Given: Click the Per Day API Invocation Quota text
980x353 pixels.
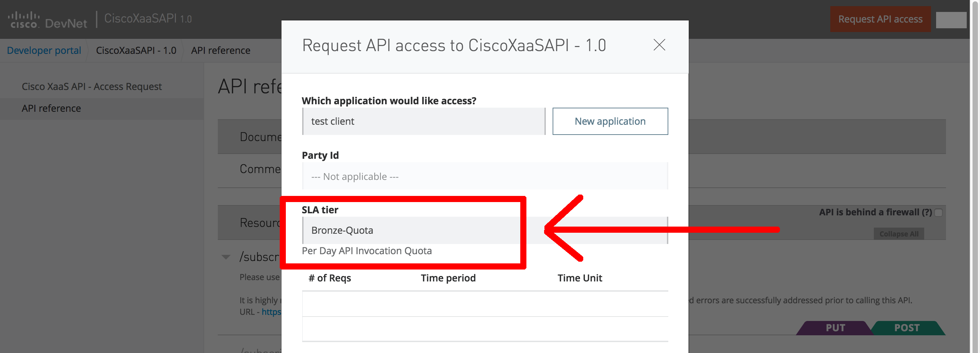Looking at the screenshot, I should click(x=366, y=251).
